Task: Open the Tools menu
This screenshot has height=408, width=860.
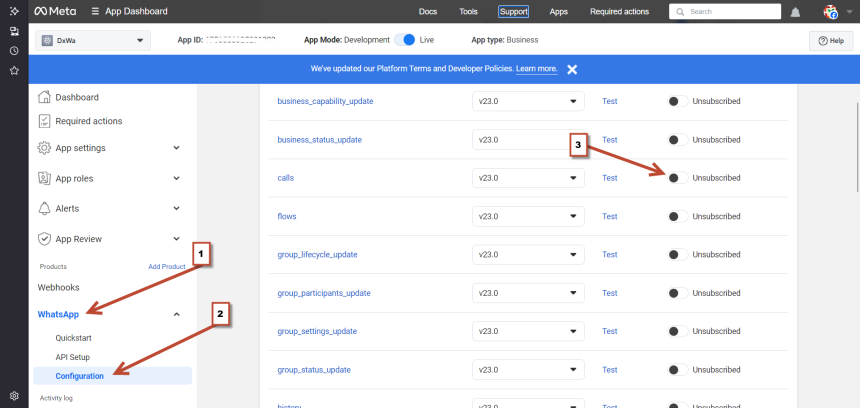Action: pos(468,12)
